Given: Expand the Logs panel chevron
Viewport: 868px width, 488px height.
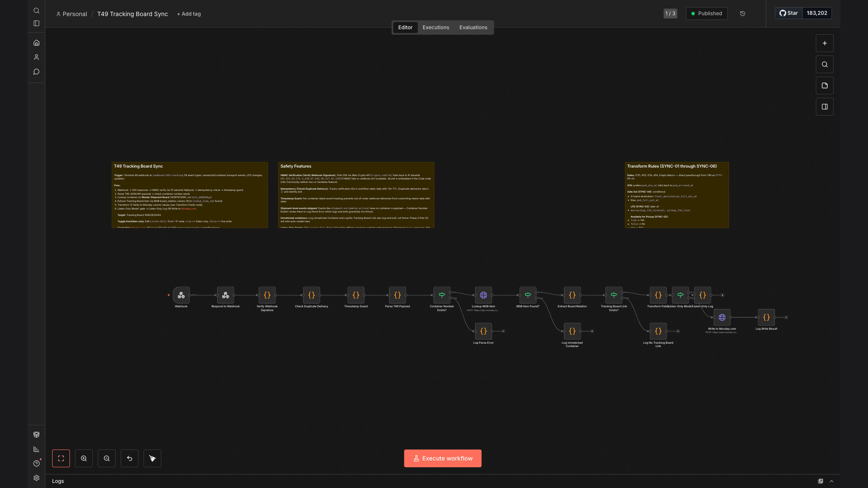Looking at the screenshot, I should 831,481.
